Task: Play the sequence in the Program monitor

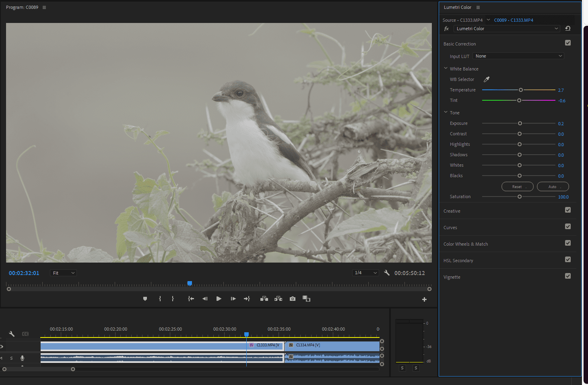Action: click(x=219, y=299)
